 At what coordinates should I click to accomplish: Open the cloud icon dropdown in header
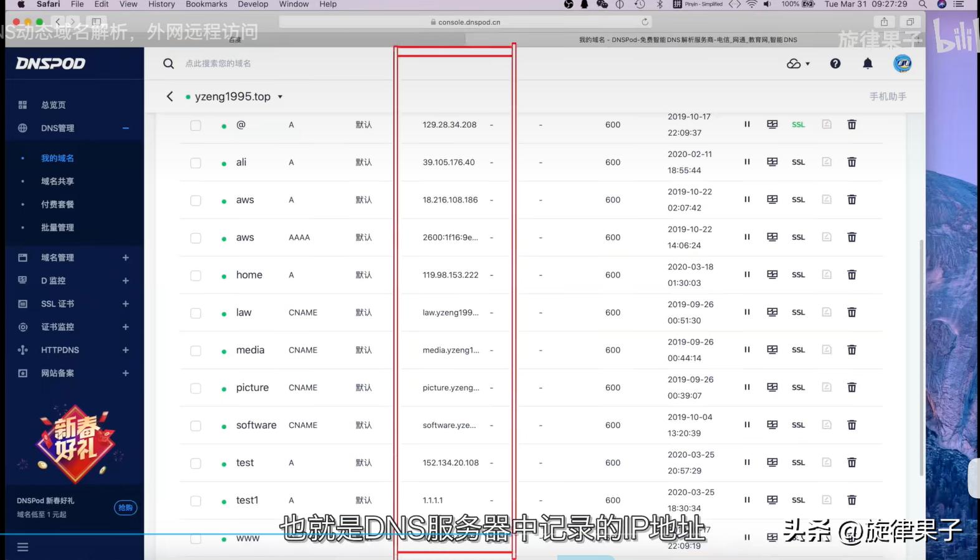[798, 64]
